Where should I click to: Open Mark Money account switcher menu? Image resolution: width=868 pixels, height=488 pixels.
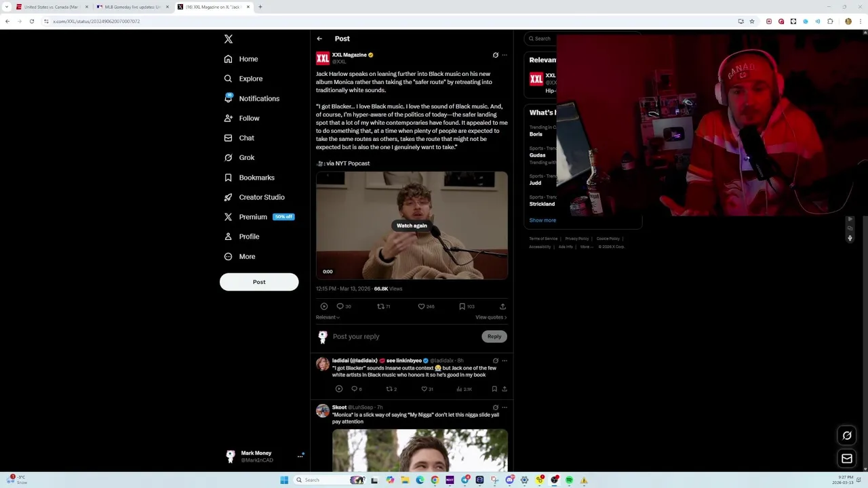pyautogui.click(x=264, y=456)
